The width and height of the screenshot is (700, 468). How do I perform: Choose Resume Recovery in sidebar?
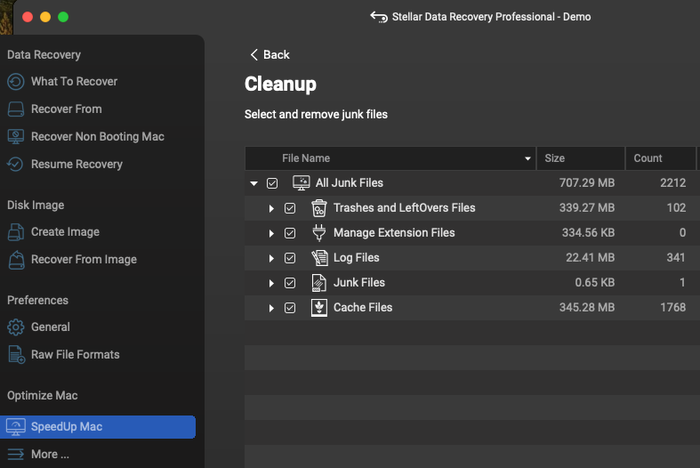click(77, 164)
